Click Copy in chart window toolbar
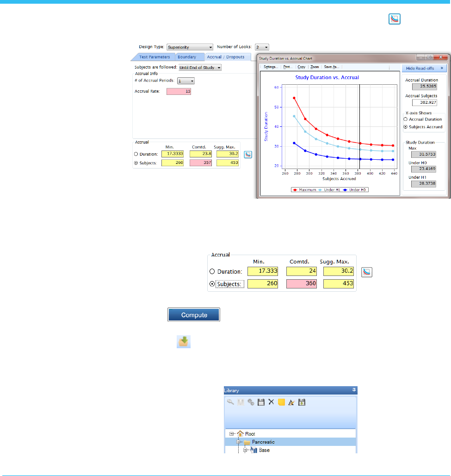Image resolution: width=451 pixels, height=476 pixels. (301, 67)
